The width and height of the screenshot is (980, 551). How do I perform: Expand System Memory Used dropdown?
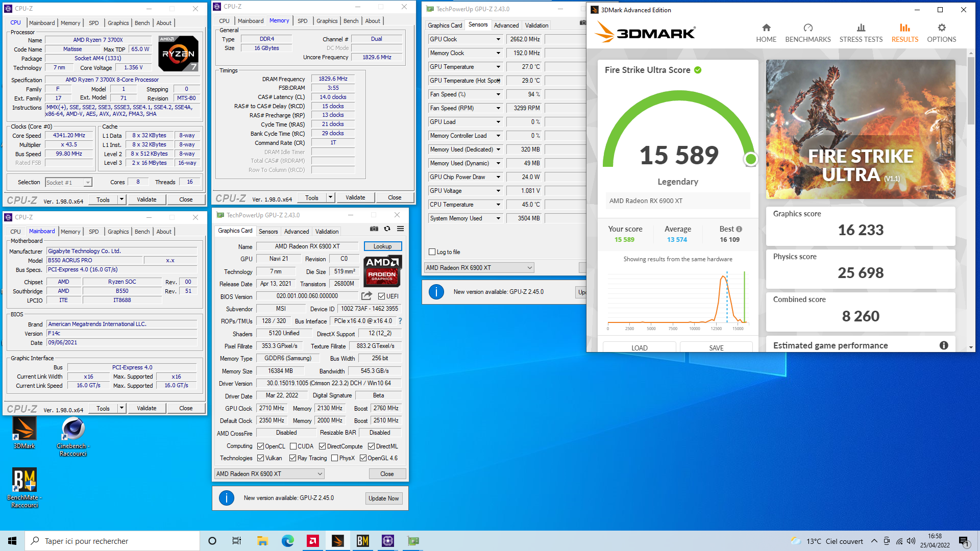click(x=498, y=218)
